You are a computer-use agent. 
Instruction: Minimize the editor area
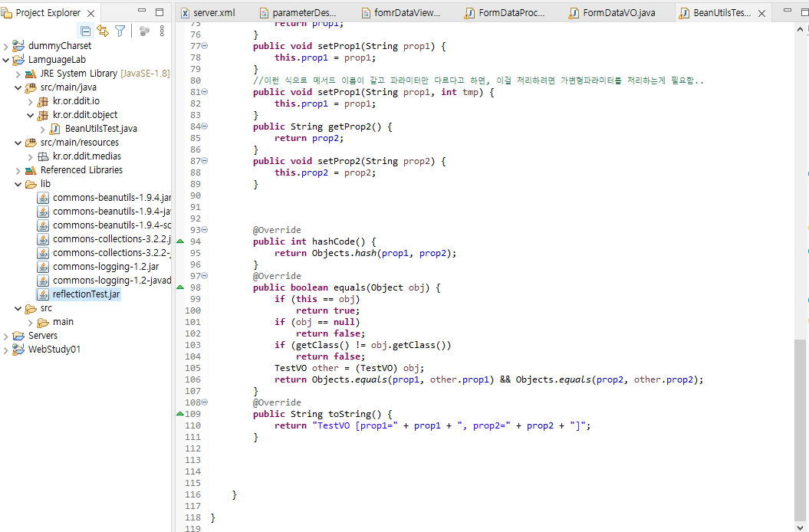click(787, 10)
